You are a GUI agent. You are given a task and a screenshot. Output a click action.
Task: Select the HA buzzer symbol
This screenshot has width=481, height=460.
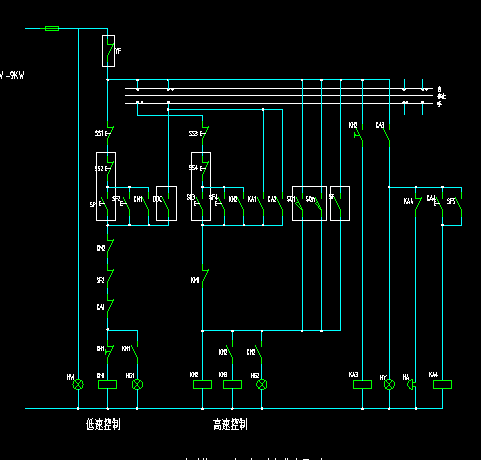pos(412,384)
